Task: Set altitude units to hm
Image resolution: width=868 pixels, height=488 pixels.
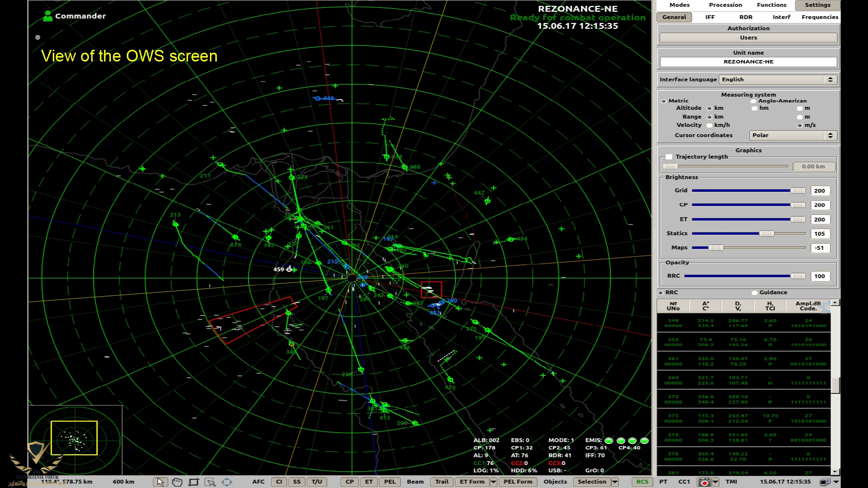Action: click(755, 108)
